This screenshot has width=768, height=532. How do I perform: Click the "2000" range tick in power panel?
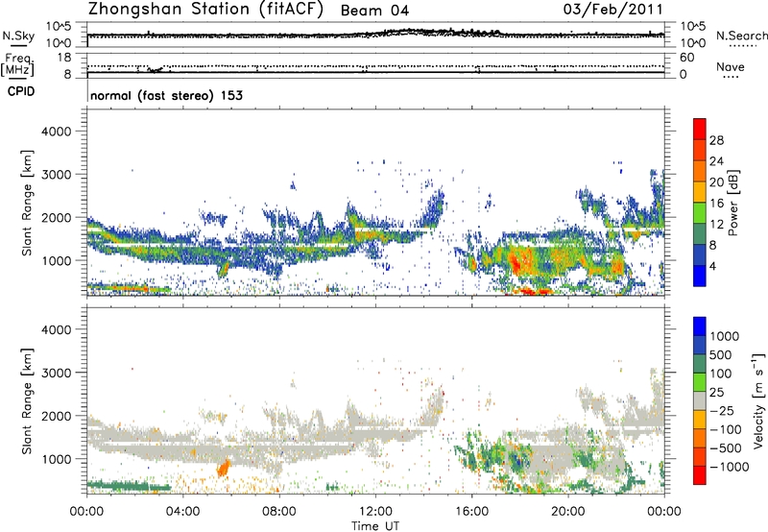[56, 217]
